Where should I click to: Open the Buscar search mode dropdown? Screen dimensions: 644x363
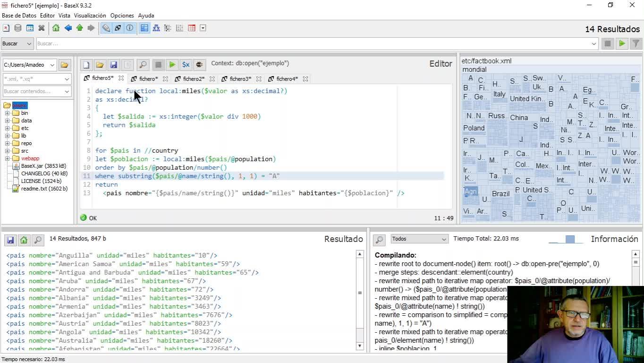click(17, 43)
